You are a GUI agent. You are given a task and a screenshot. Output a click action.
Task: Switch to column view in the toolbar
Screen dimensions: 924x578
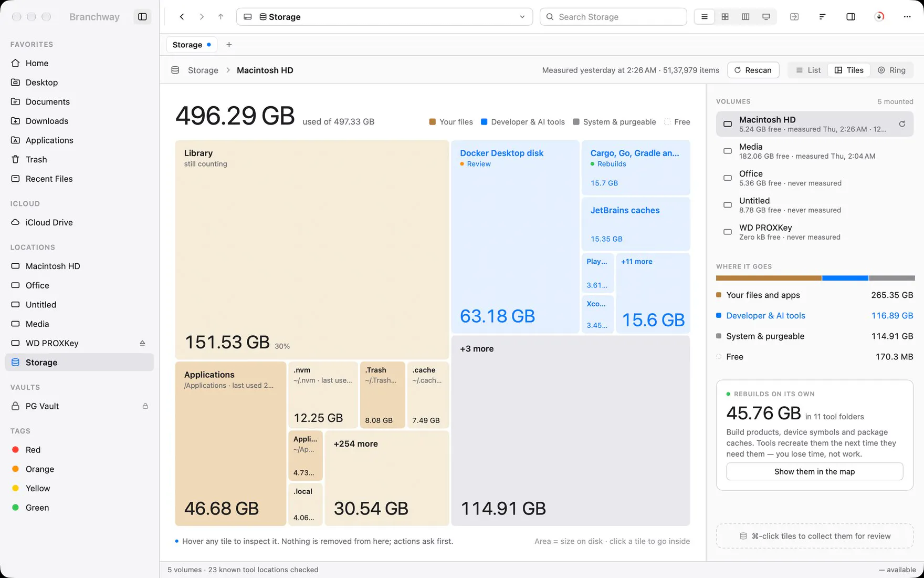point(745,17)
